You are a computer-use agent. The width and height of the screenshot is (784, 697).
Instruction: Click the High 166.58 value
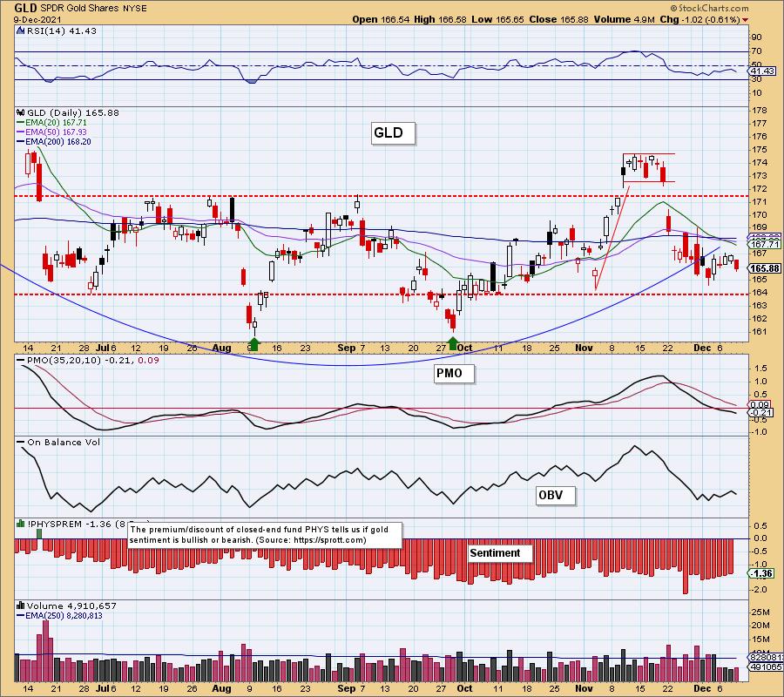click(x=440, y=19)
